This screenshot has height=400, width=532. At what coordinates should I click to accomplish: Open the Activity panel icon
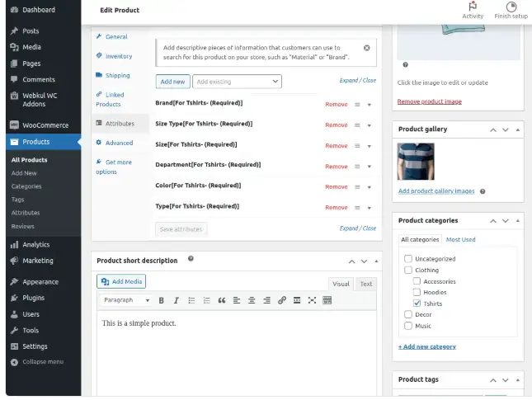coord(473,9)
